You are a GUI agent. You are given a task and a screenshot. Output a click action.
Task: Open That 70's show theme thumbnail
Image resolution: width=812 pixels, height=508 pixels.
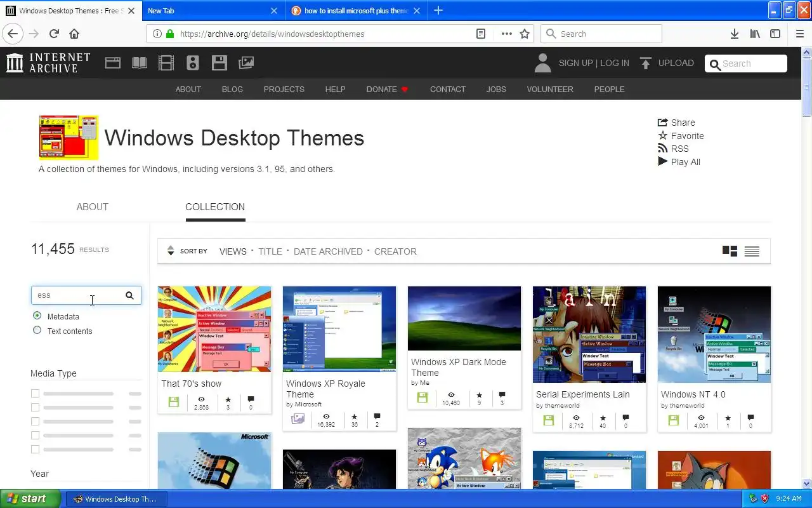click(x=214, y=329)
